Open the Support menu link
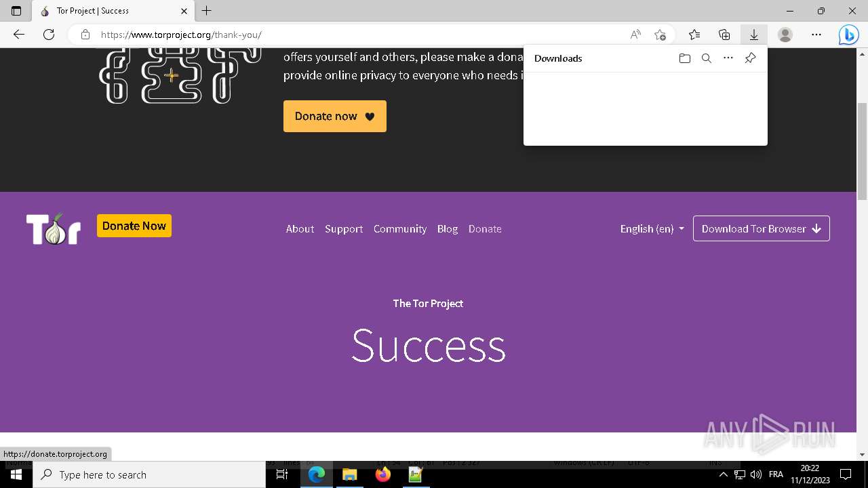Image resolution: width=868 pixels, height=488 pixels. [344, 228]
